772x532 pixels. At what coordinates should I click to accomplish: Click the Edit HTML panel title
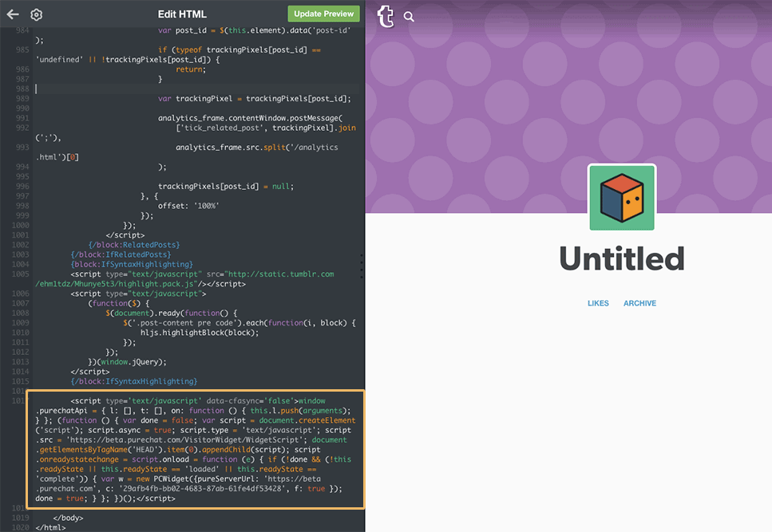click(x=182, y=14)
